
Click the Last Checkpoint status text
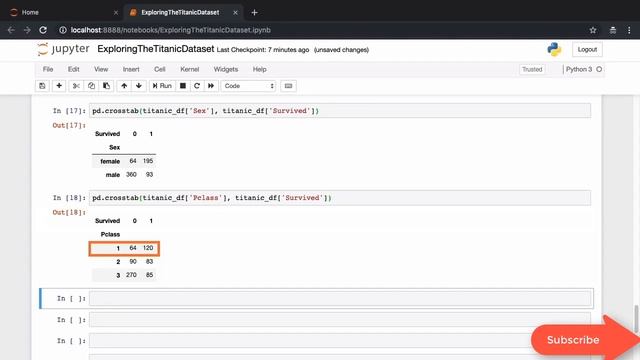(x=263, y=50)
